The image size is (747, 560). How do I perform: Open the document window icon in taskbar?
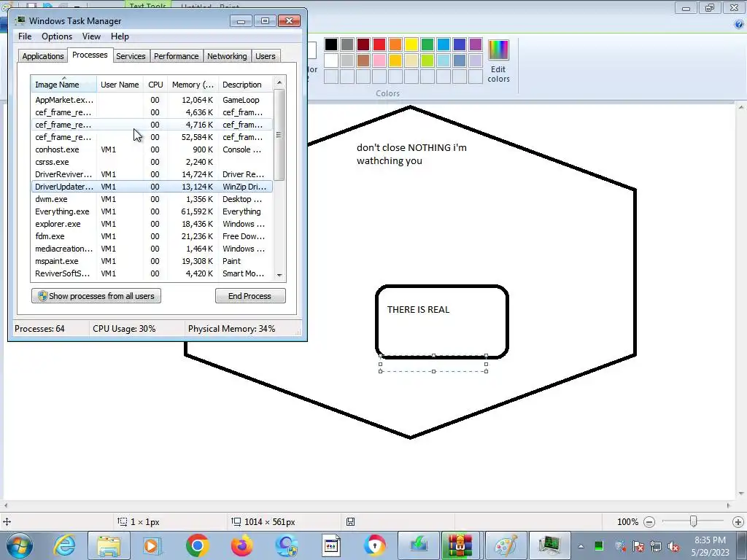[330, 545]
